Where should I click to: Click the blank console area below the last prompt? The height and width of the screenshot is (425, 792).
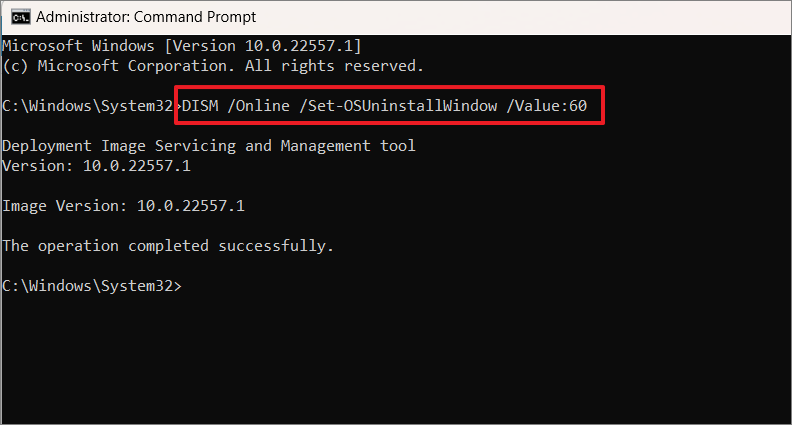click(396, 359)
